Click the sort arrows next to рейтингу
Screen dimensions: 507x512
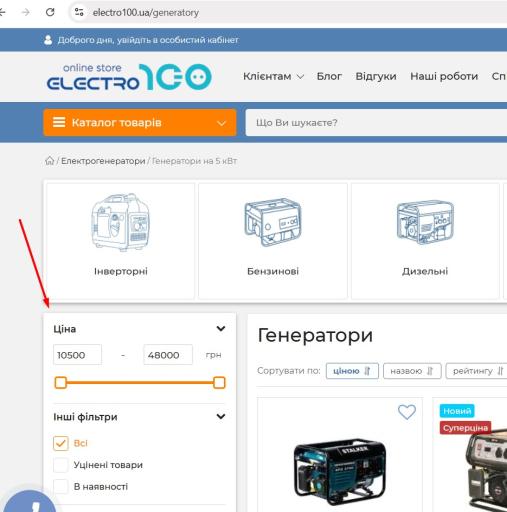500,371
